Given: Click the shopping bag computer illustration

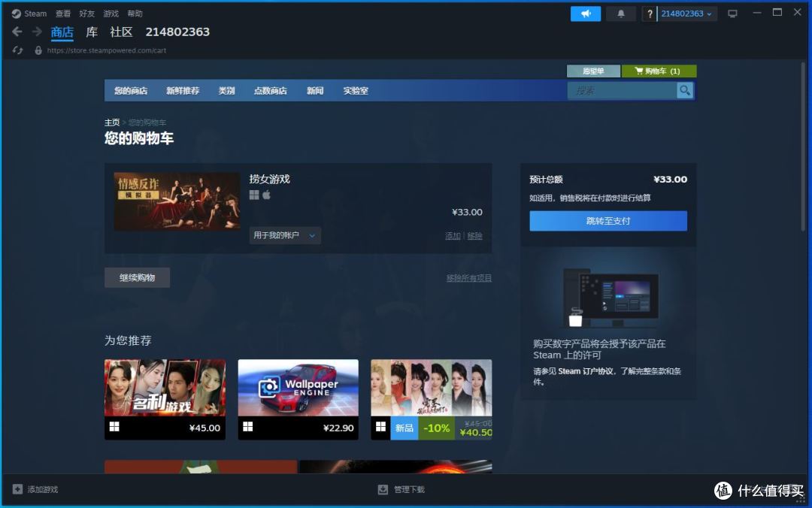Looking at the screenshot, I should 611,298.
